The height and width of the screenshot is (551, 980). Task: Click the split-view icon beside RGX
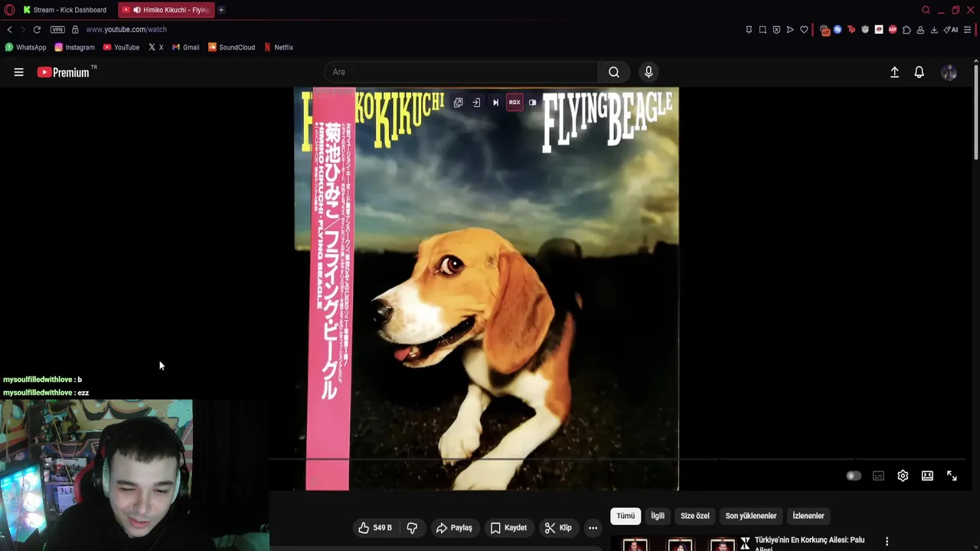pyautogui.click(x=533, y=103)
